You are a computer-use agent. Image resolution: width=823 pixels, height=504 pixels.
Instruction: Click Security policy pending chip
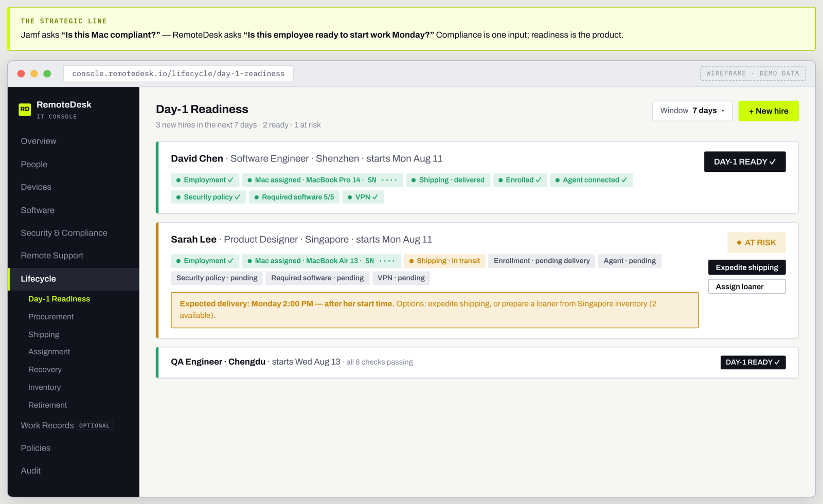pos(217,278)
